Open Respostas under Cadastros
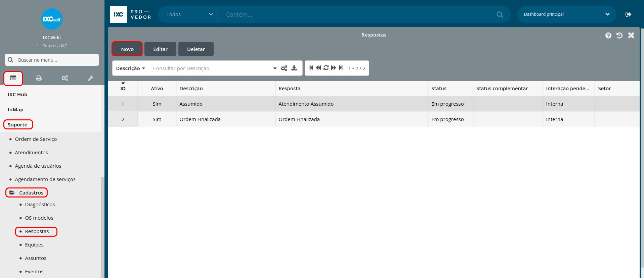 tap(37, 231)
